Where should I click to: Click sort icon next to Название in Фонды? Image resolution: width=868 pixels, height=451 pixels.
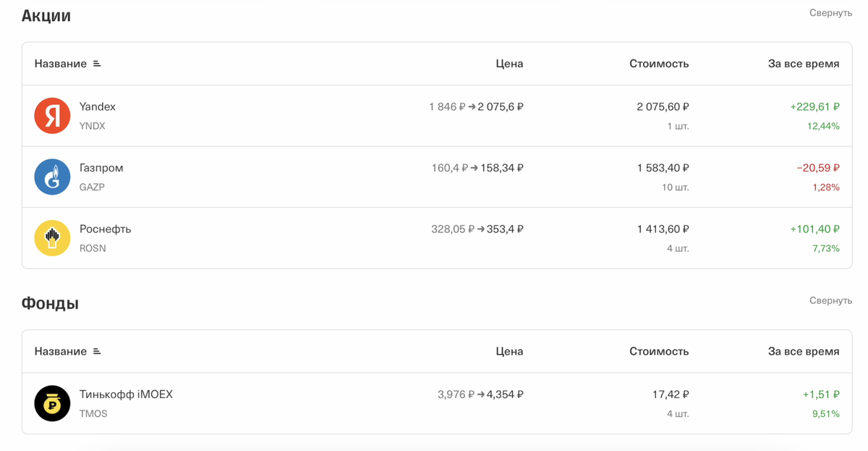97,351
